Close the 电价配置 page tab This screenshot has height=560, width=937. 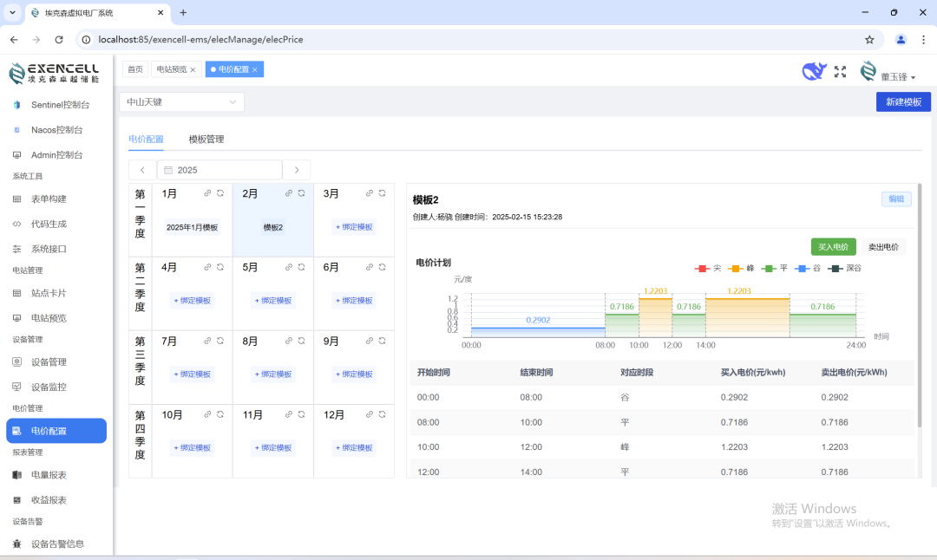pyautogui.click(x=254, y=70)
